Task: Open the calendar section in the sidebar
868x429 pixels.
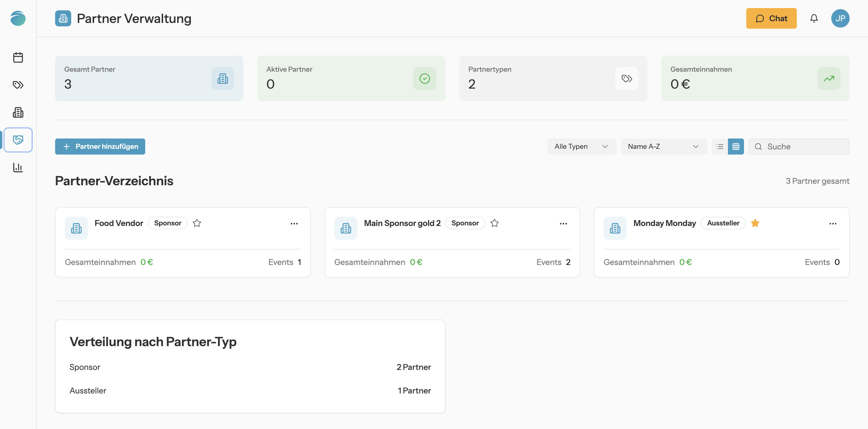Action: [18, 57]
